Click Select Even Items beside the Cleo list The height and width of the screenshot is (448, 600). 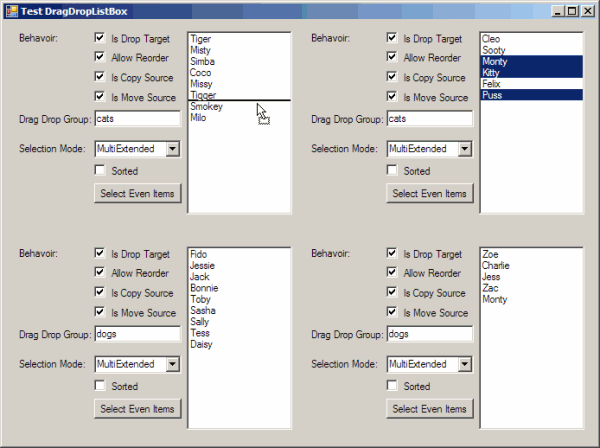coord(429,193)
